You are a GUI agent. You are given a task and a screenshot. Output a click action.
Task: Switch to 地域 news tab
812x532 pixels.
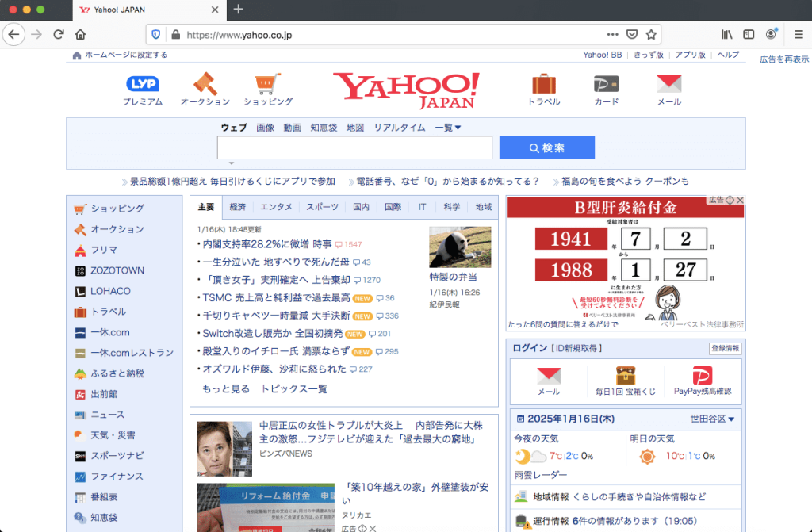(483, 207)
